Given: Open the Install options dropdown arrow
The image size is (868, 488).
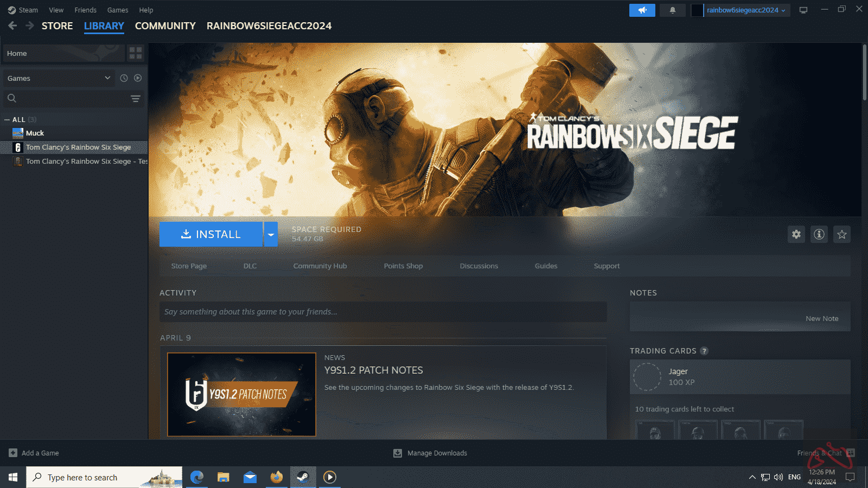Looking at the screenshot, I should click(271, 234).
